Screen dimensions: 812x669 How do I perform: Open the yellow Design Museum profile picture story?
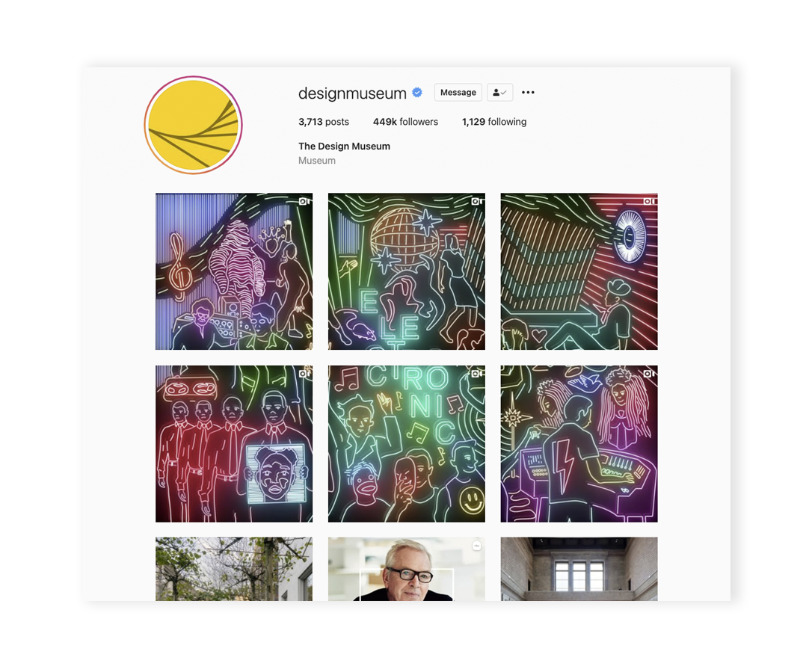[193, 126]
